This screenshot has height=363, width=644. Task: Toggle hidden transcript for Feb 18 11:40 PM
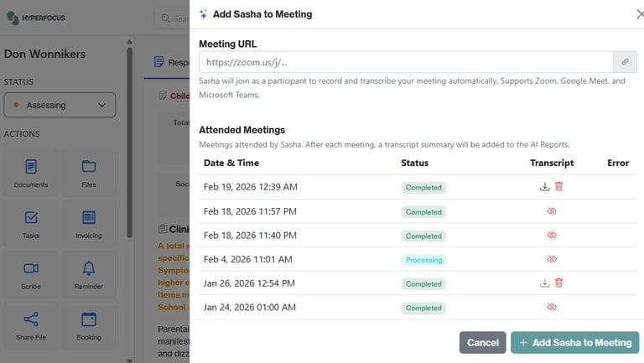(x=552, y=236)
